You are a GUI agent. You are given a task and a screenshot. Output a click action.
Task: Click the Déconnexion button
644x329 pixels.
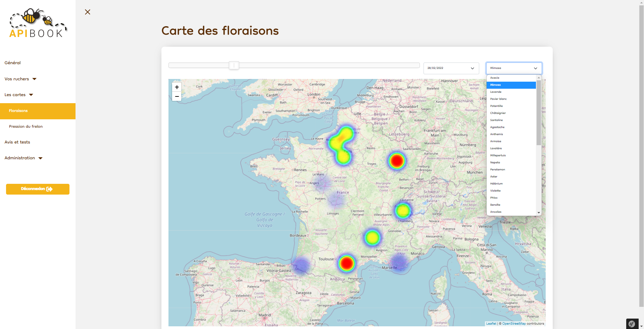38,189
